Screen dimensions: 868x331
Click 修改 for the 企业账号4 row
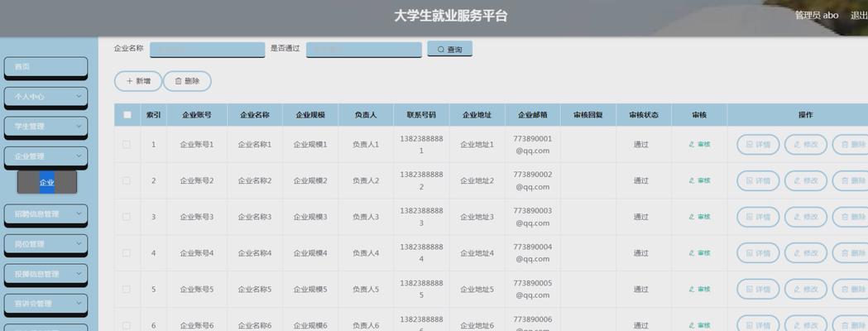point(806,253)
